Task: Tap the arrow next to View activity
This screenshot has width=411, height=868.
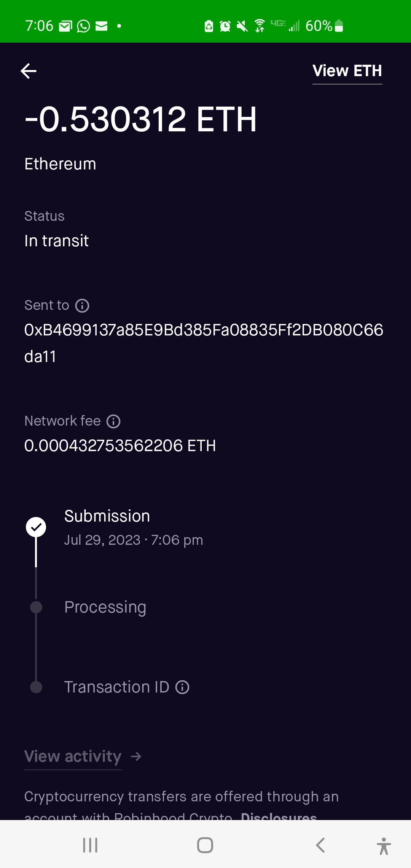Action: point(136,756)
